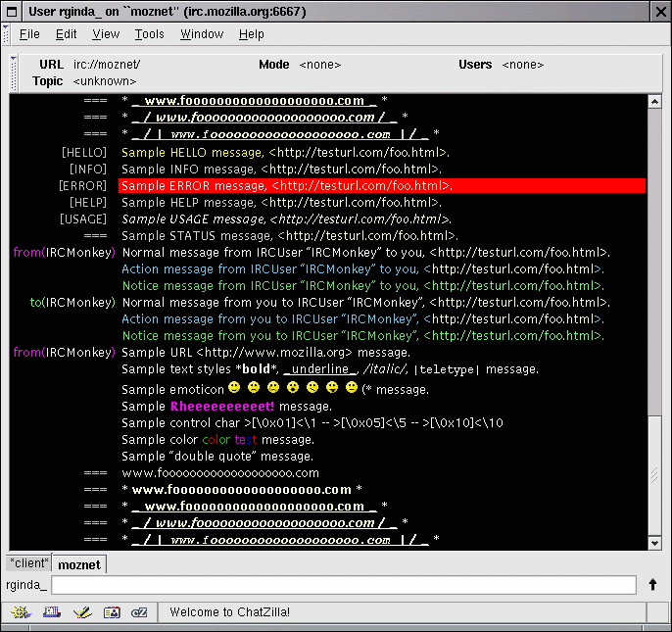Image resolution: width=672 pixels, height=632 pixels.
Task: Collapse the URL/Topic header using its grippy
Action: [14, 72]
